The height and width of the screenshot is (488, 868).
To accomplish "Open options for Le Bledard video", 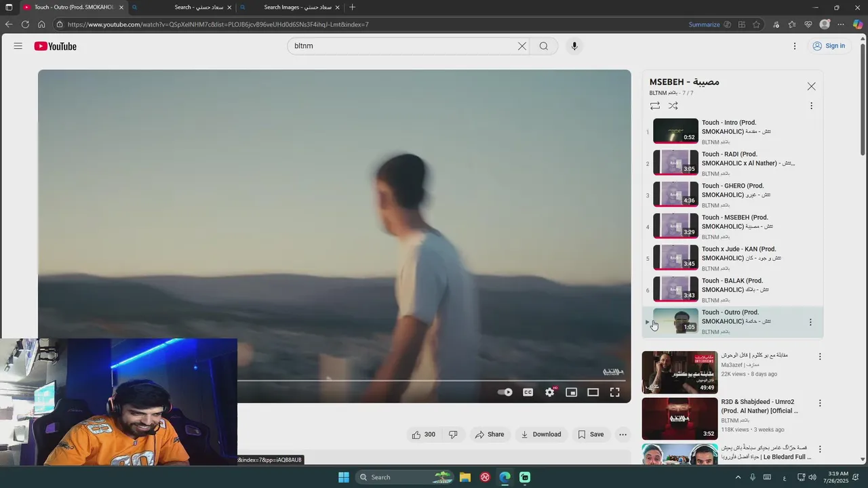I will coord(820,449).
